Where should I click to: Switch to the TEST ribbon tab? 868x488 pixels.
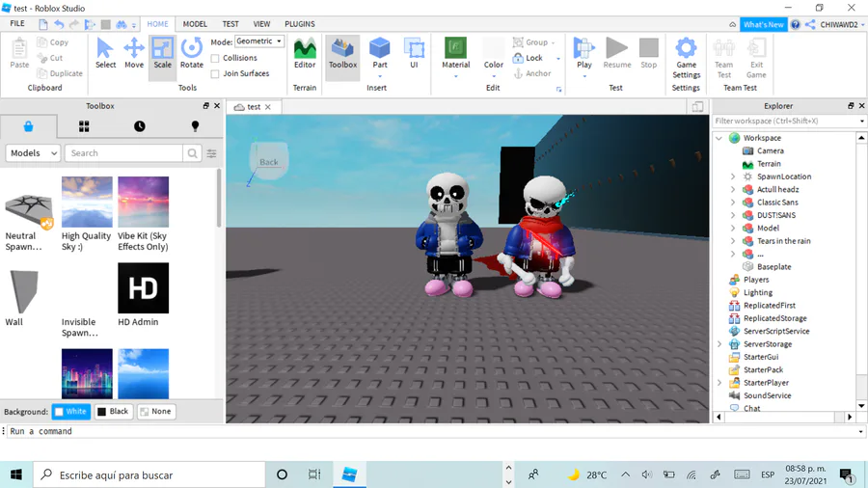(x=231, y=24)
